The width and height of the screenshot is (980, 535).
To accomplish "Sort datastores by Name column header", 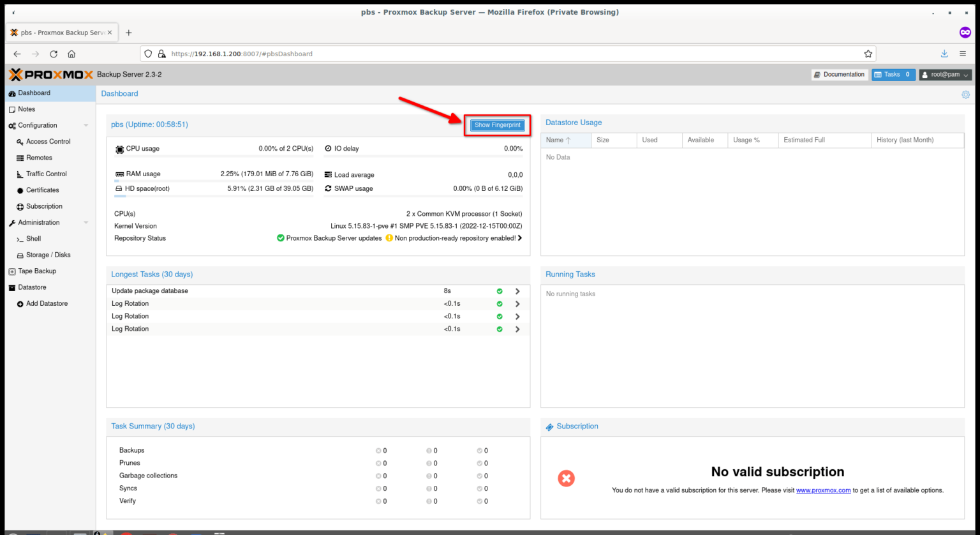I will 555,140.
